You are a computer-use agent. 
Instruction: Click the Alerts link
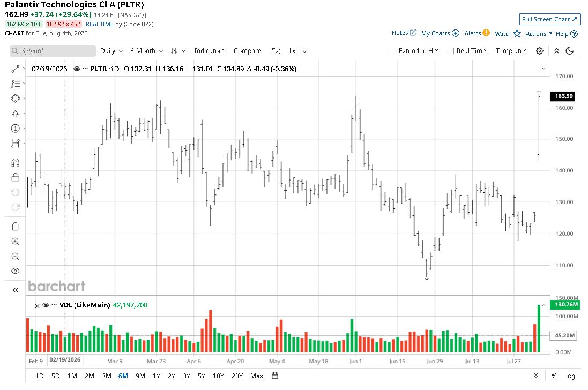pos(473,33)
